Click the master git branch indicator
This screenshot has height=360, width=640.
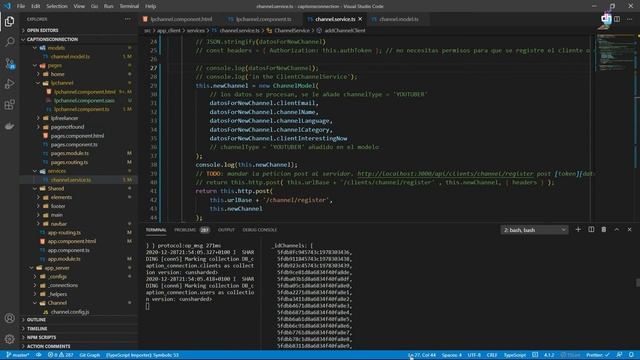[x=18, y=355]
